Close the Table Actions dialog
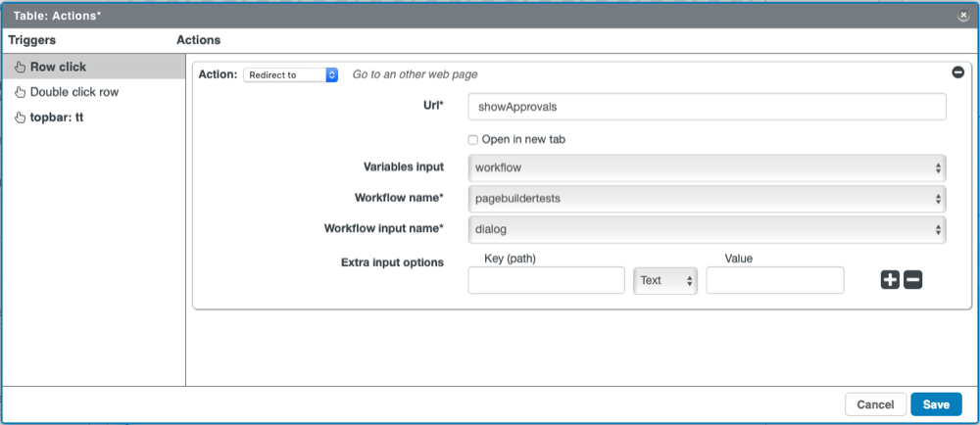980x425 pixels. (x=963, y=17)
